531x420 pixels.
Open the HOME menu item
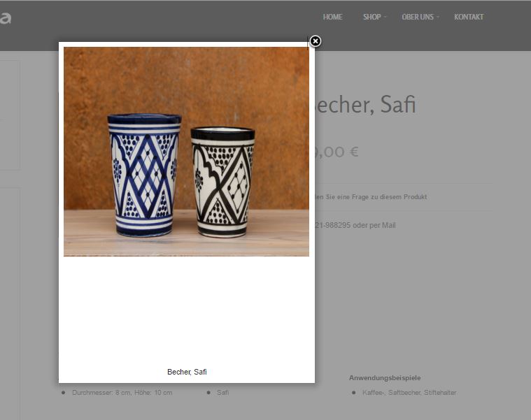click(332, 17)
